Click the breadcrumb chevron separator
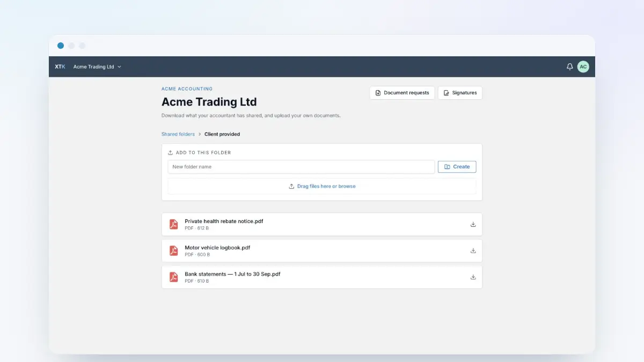 [x=200, y=134]
